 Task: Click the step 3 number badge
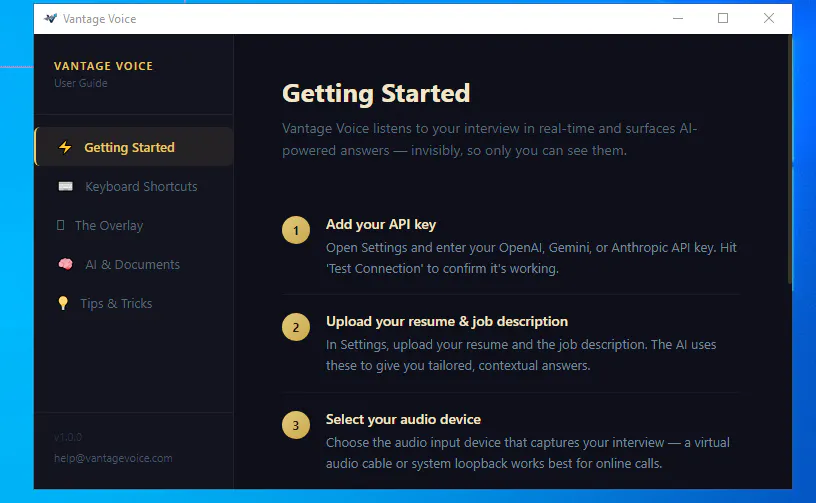pos(296,425)
